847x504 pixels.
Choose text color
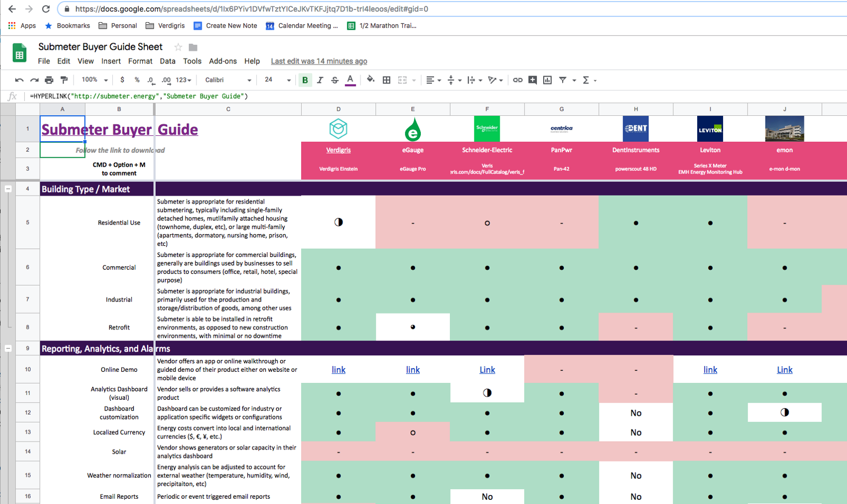[x=350, y=80]
